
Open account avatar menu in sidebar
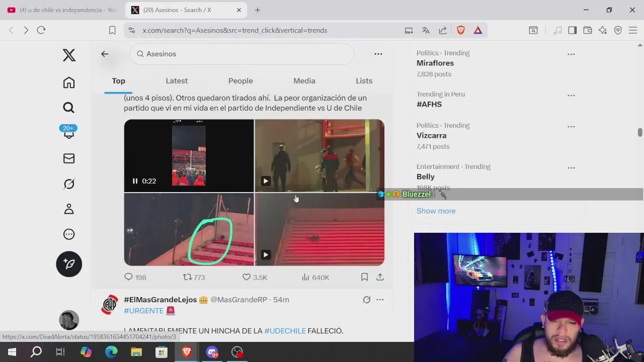click(x=69, y=320)
